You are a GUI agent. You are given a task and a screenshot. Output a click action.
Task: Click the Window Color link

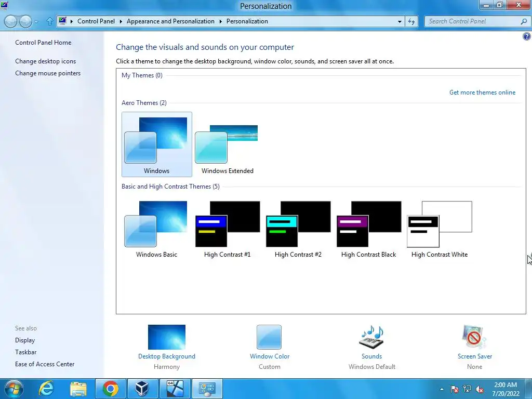[x=270, y=356]
